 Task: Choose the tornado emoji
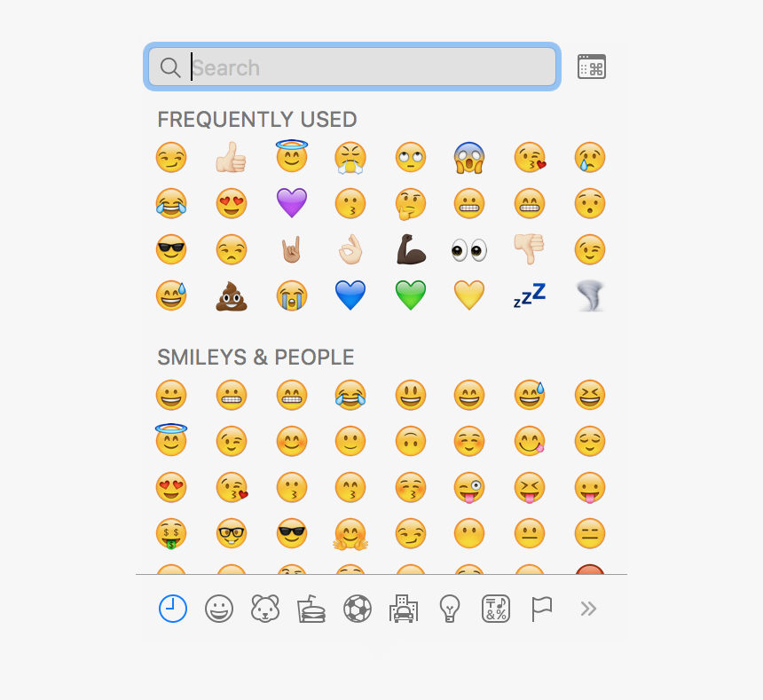pyautogui.click(x=590, y=295)
